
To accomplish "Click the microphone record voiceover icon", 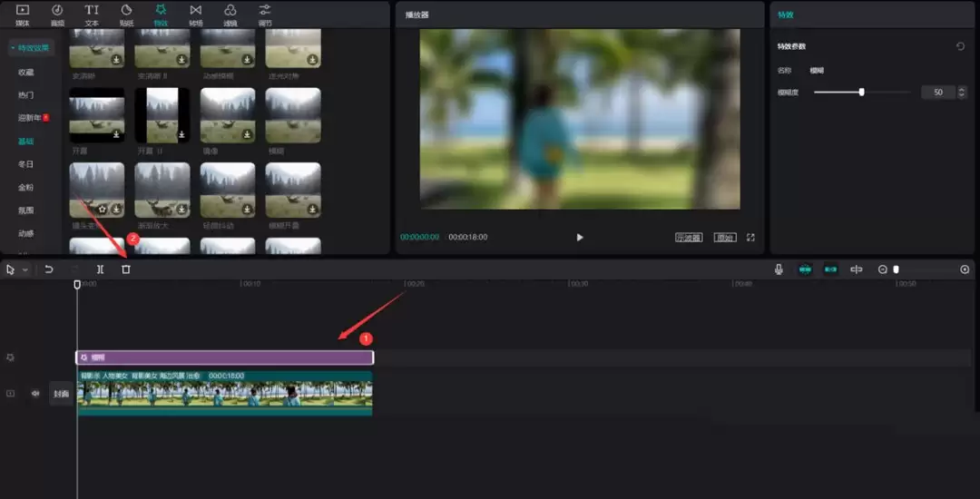I will pyautogui.click(x=779, y=269).
